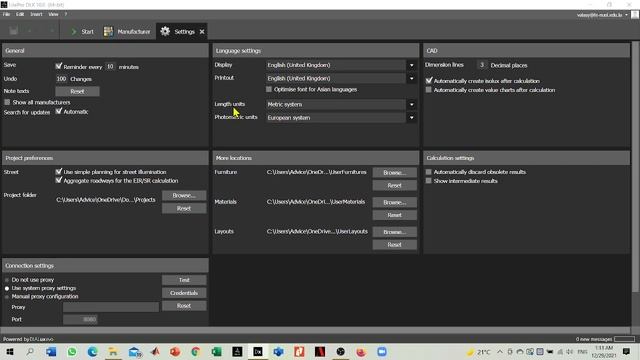Image resolution: width=640 pixels, height=360 pixels.
Task: Open File Explorer from taskbar
Action: tap(113, 351)
